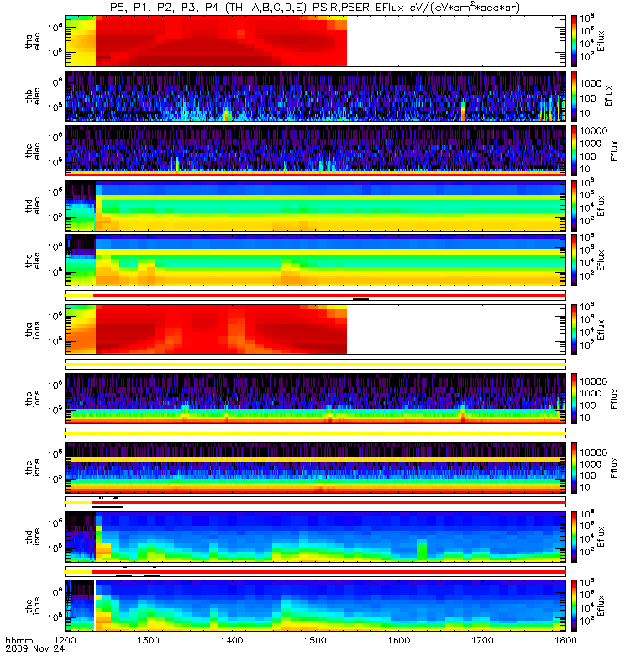Click the "Eflux" label beside thb elec colorbar
Screen dimensions: 630x672
point(608,96)
